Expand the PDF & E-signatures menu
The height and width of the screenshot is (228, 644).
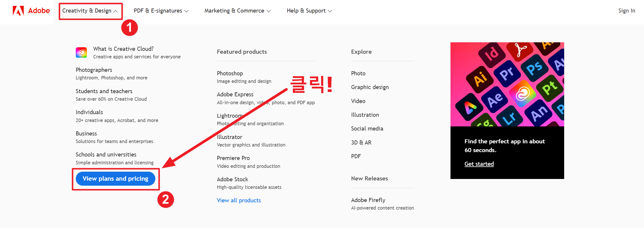[x=161, y=11]
